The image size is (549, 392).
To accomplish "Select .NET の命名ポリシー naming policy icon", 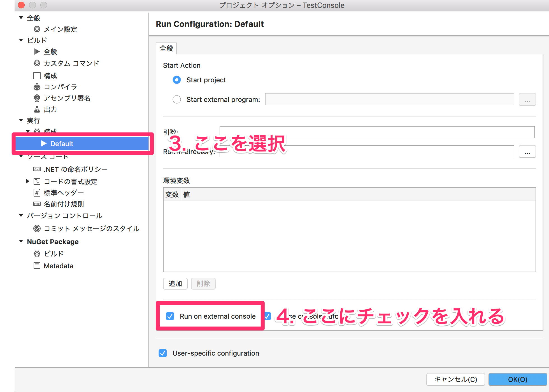I will click(x=37, y=169).
